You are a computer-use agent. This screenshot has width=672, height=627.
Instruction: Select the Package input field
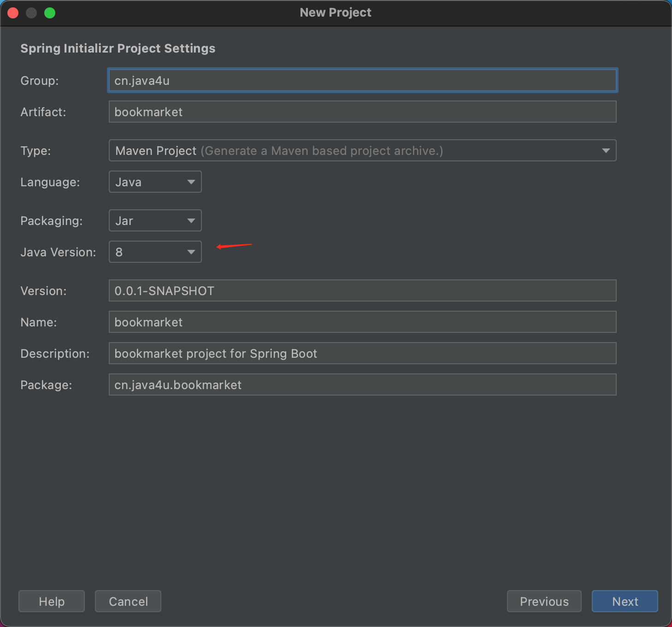362,385
